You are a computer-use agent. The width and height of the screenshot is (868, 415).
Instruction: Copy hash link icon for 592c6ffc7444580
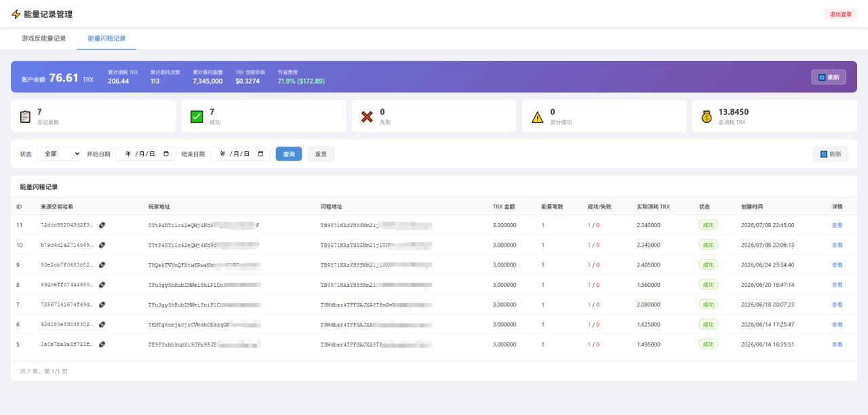pos(102,285)
